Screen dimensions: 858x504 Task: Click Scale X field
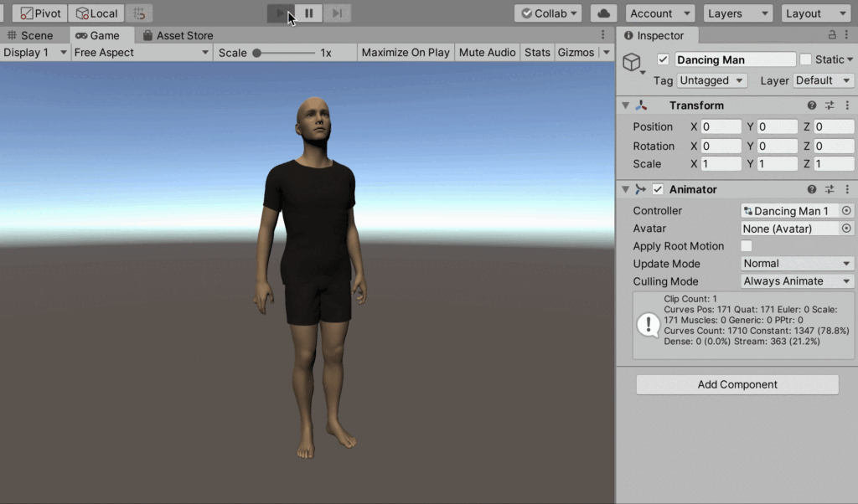pos(721,163)
